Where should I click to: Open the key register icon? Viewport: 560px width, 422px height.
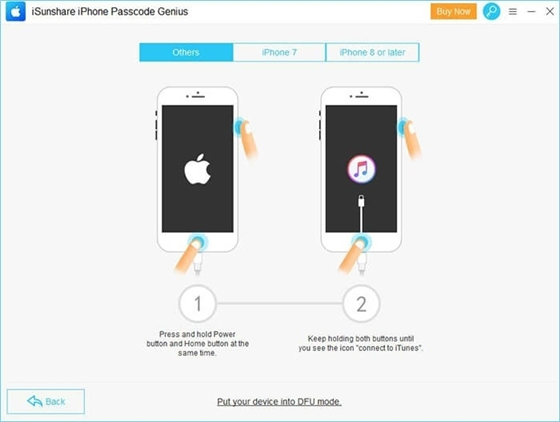point(491,11)
